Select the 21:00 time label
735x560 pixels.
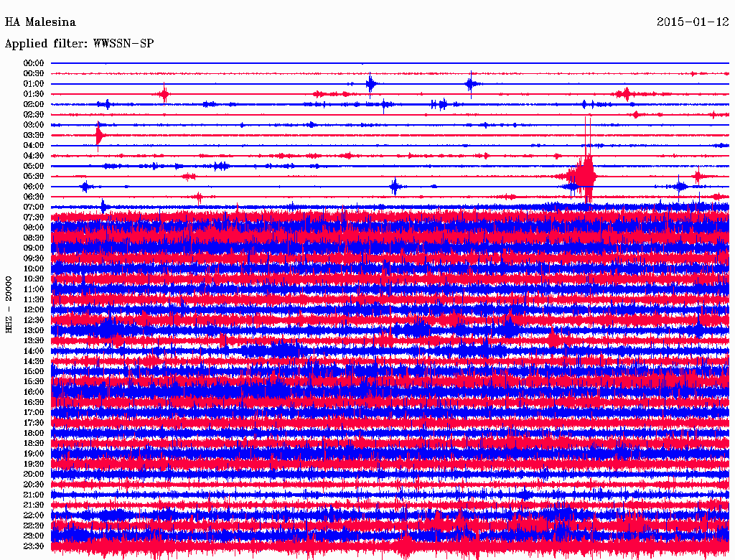(34, 495)
